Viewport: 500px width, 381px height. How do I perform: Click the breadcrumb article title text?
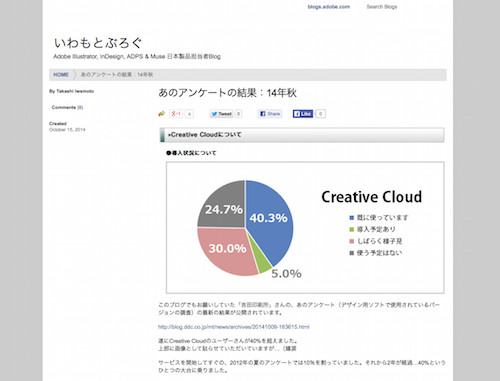tap(117, 75)
